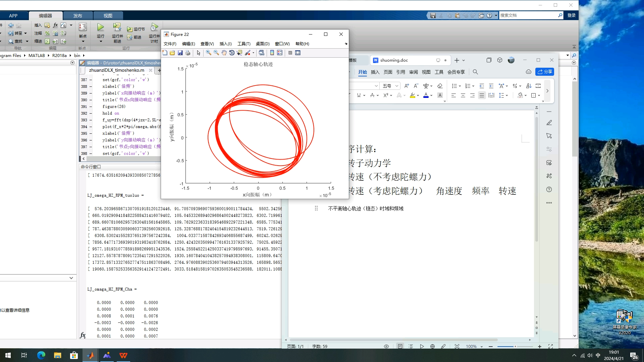This screenshot has width=644, height=362.
Task: Click the blue 分享 share button
Action: coord(545,72)
